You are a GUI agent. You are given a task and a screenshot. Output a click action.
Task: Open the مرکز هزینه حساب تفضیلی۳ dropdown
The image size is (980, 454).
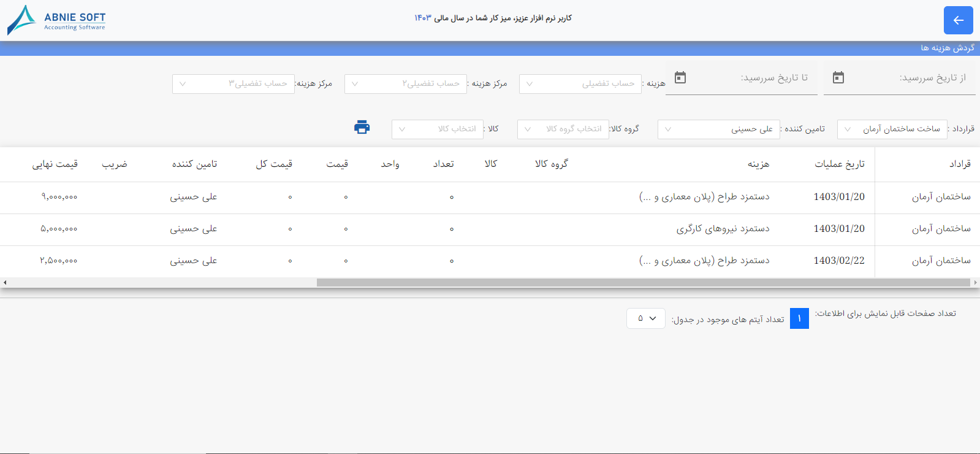point(234,83)
